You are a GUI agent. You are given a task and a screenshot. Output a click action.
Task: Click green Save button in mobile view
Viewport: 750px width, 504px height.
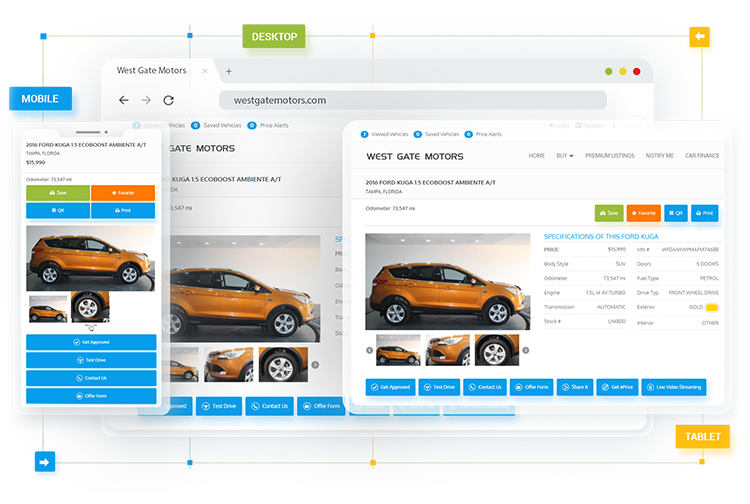pyautogui.click(x=58, y=193)
